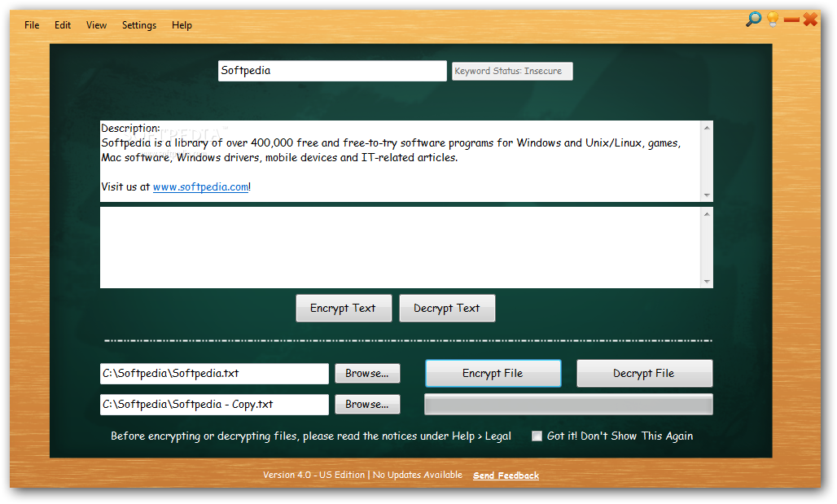Click down arrow of output box scrollbar

click(707, 282)
